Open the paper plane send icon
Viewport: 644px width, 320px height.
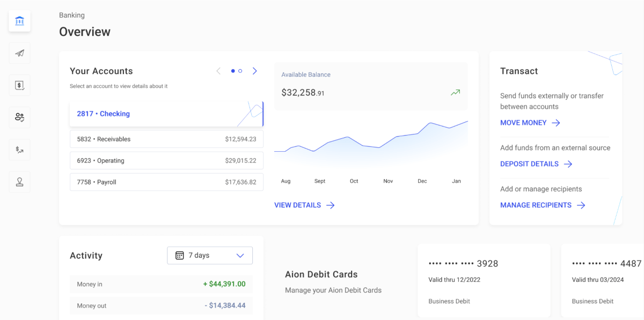19,53
